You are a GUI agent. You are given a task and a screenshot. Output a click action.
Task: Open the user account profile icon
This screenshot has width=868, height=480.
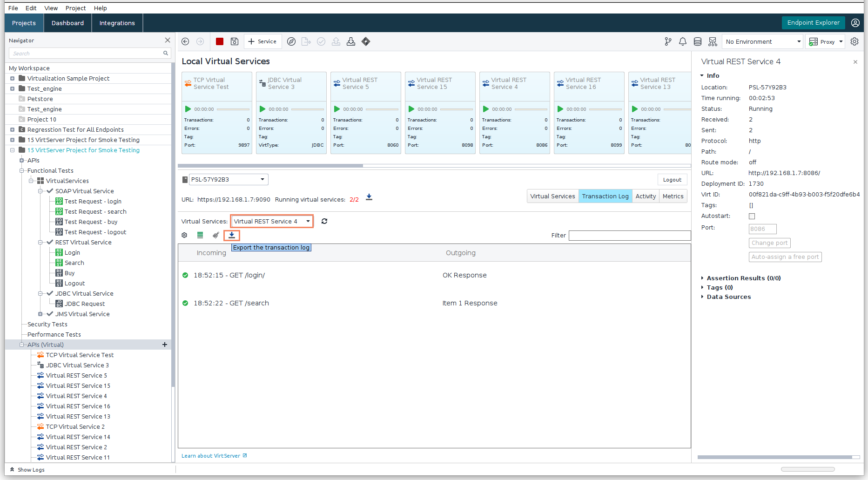(x=855, y=23)
